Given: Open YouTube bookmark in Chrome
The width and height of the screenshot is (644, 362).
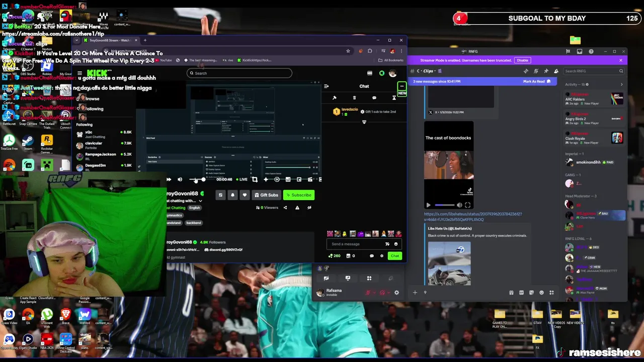Looking at the screenshot, I should click(x=163, y=60).
